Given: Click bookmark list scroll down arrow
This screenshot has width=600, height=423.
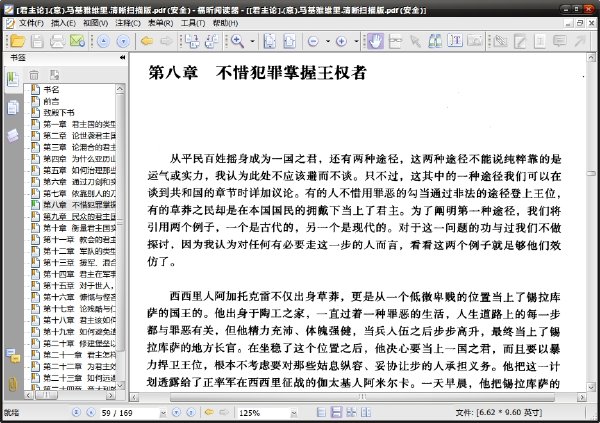Looking at the screenshot, I should point(120,385).
